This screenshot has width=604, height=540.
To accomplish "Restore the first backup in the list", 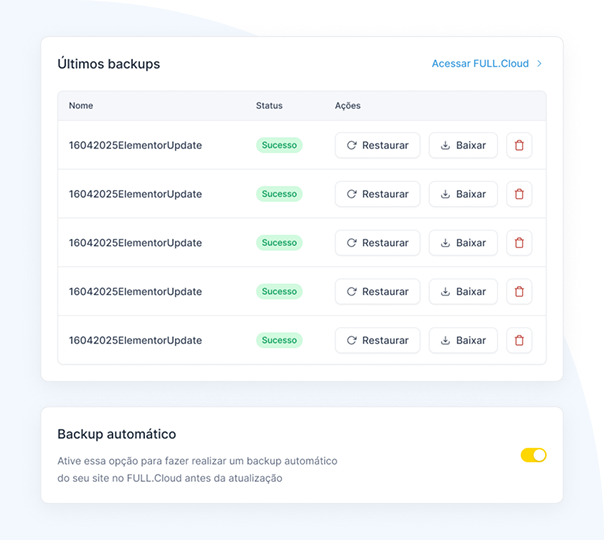I will click(377, 145).
